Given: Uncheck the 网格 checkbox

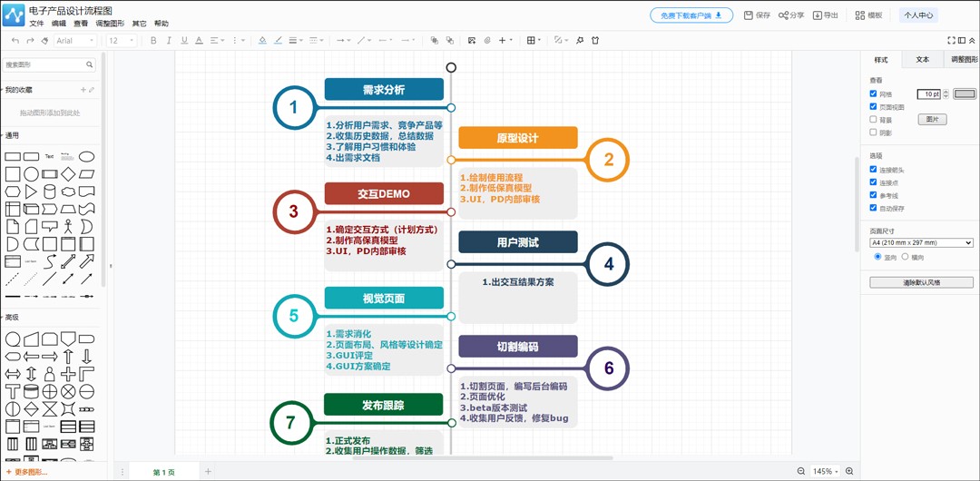Looking at the screenshot, I should [x=873, y=93].
